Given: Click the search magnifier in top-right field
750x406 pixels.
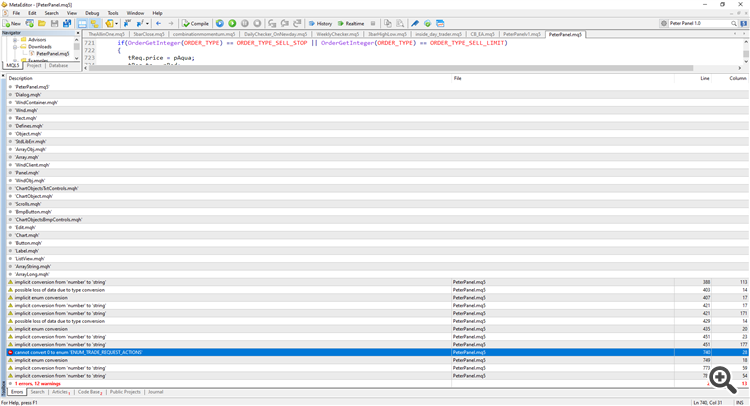Looking at the screenshot, I should (733, 23).
